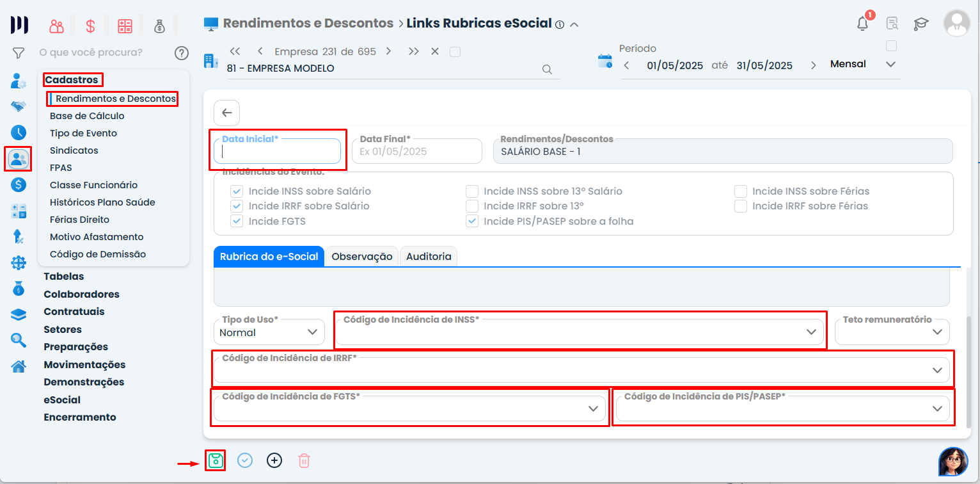This screenshot has width=980, height=484.
Task: Toggle Incide PIS/PASEP sobre a folha
Action: (x=472, y=221)
